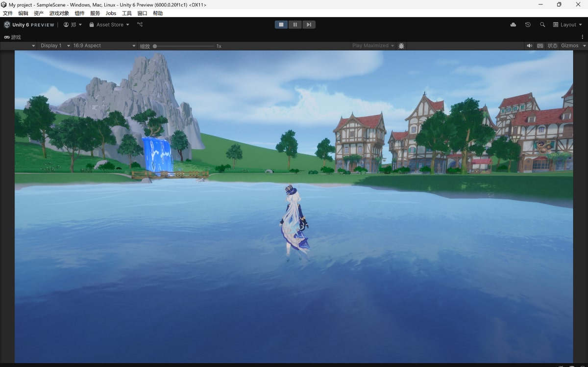Screen dimensions: 588x367
Task: Open the Jobs menu
Action: point(111,13)
